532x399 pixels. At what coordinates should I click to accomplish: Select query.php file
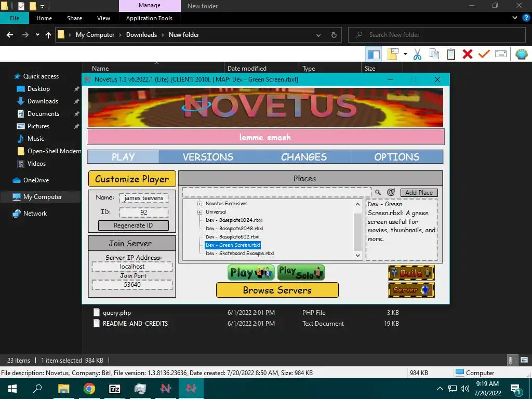[x=117, y=313]
